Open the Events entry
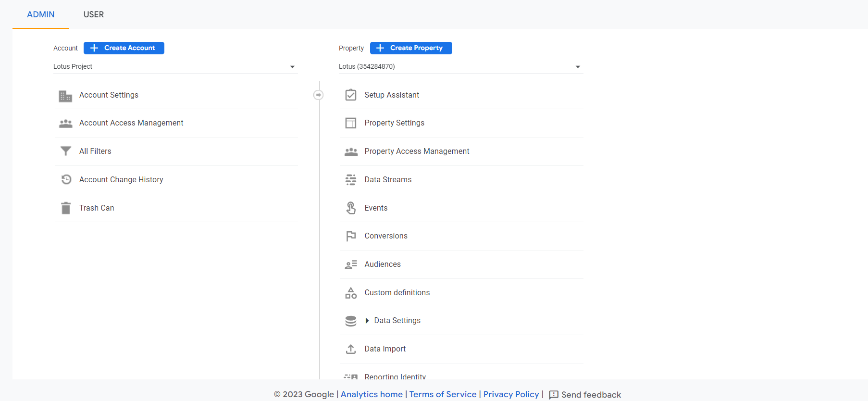 pyautogui.click(x=376, y=208)
